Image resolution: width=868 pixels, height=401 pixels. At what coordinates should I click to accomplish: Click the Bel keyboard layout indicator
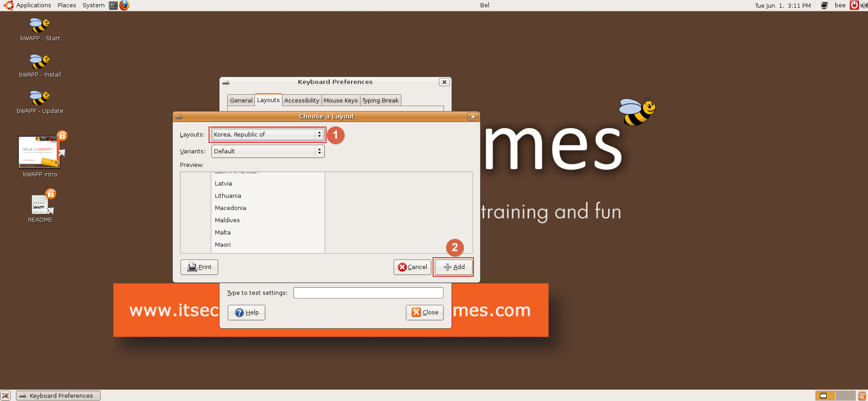tap(485, 5)
